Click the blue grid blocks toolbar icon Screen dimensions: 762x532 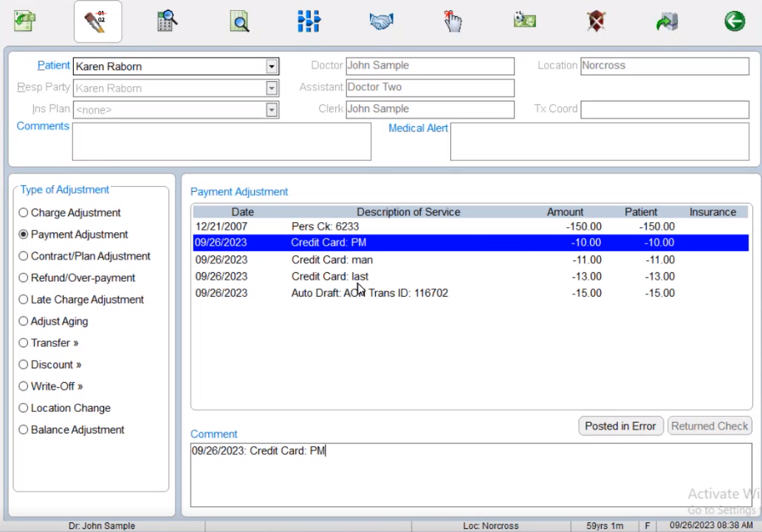(309, 21)
